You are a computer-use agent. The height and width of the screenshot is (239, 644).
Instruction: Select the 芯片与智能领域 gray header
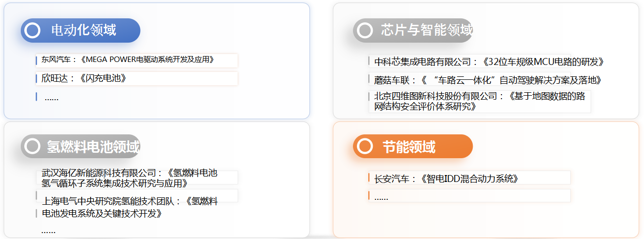click(x=413, y=31)
